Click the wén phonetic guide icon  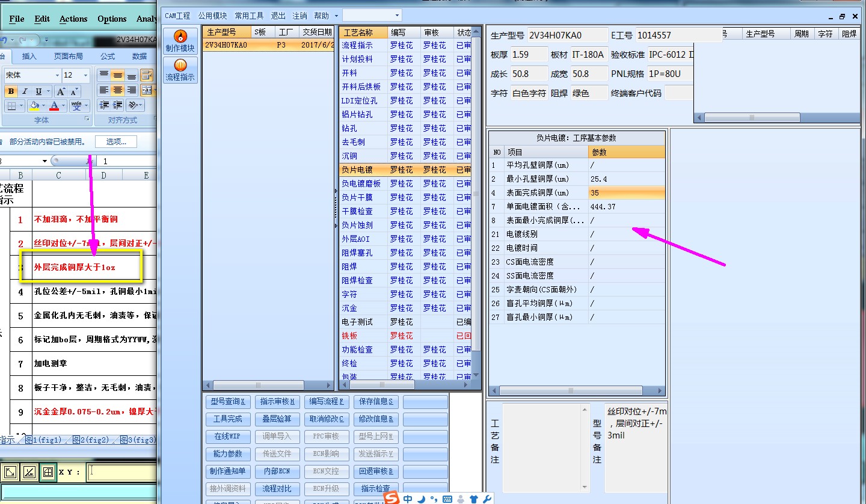pyautogui.click(x=76, y=106)
